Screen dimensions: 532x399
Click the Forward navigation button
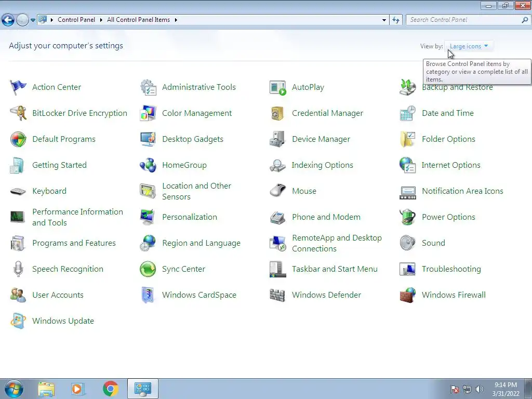coord(23,20)
